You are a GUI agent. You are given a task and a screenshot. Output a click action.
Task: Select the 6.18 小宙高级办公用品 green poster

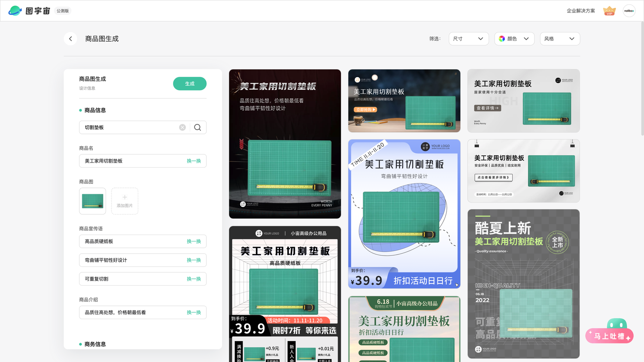[404, 329]
